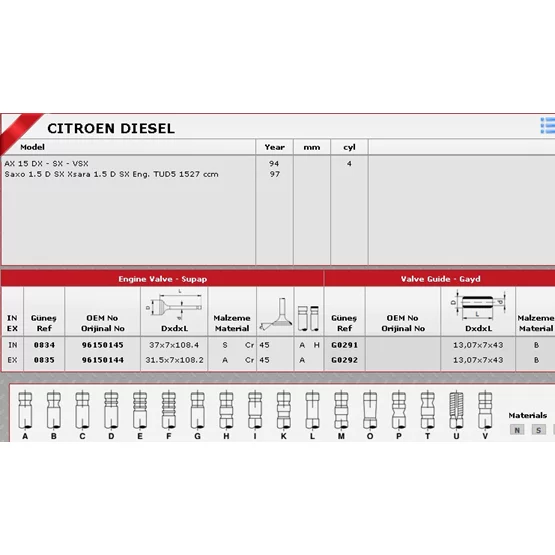Open Güneş Ref 0834 intake valve

(44, 345)
